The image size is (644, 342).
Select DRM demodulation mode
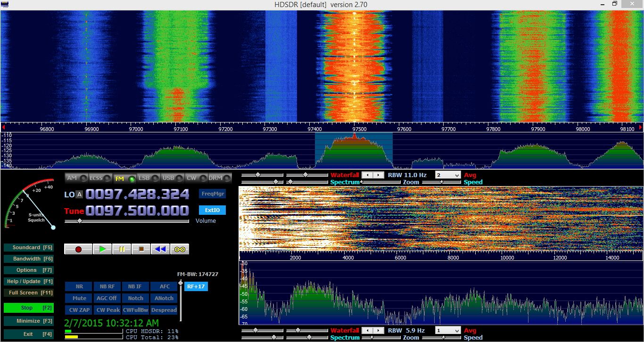220,178
